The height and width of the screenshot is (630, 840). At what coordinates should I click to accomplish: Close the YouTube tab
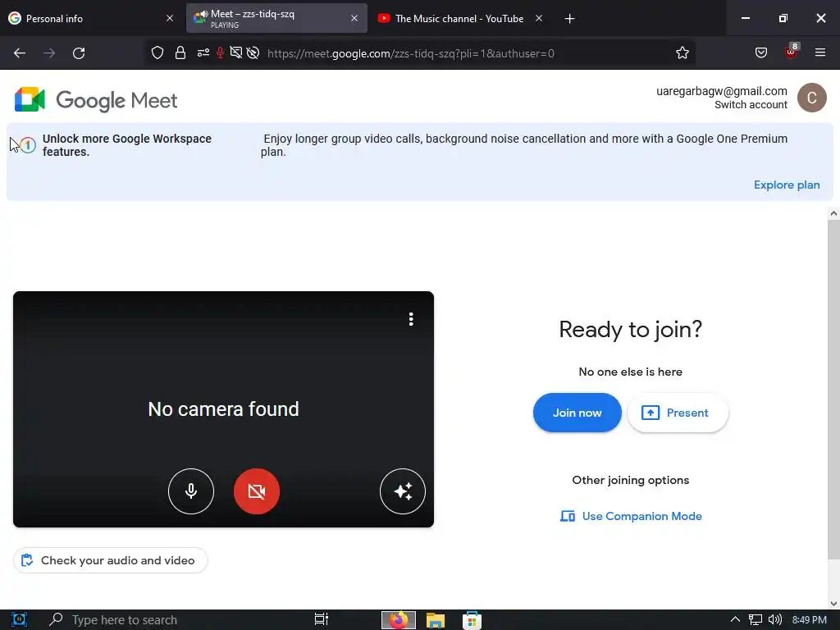[x=539, y=18]
